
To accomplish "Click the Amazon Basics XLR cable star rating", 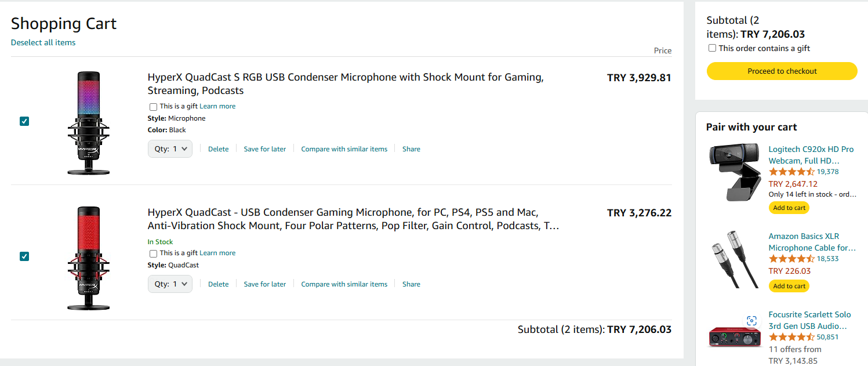I will pos(791,259).
